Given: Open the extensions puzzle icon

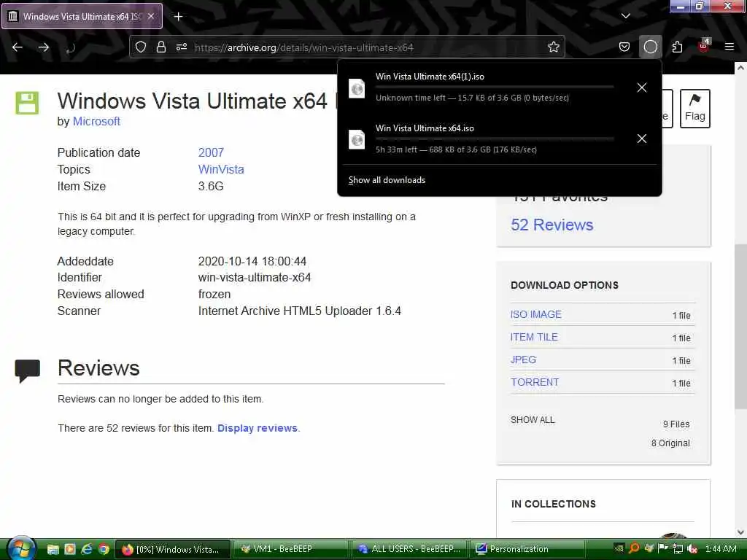Looking at the screenshot, I should pos(677,47).
